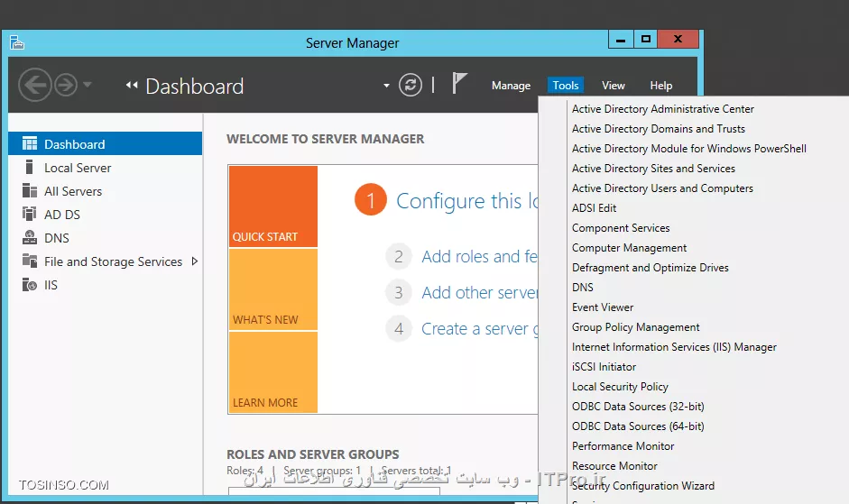Open Group Policy Management
The image size is (849, 504).
point(636,327)
